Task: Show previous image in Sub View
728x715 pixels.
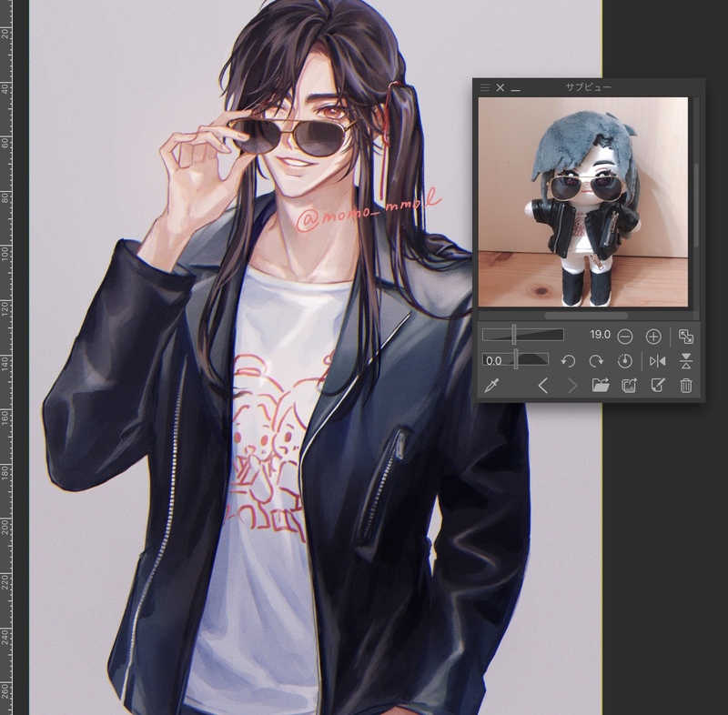Action: point(542,385)
